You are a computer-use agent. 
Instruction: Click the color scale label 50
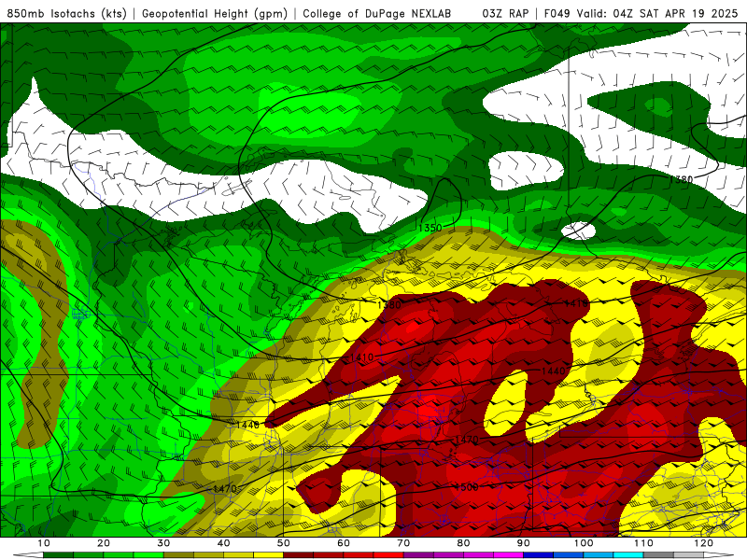click(284, 543)
